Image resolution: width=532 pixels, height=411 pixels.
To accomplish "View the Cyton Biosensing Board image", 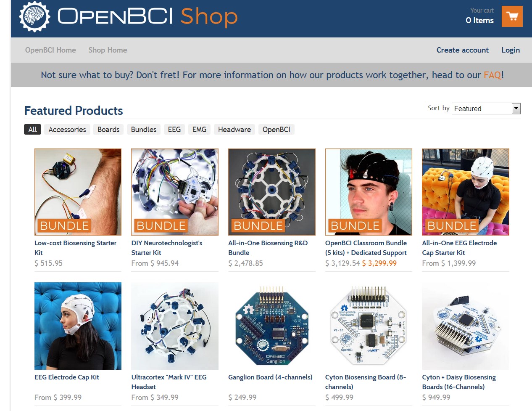I will tap(369, 326).
